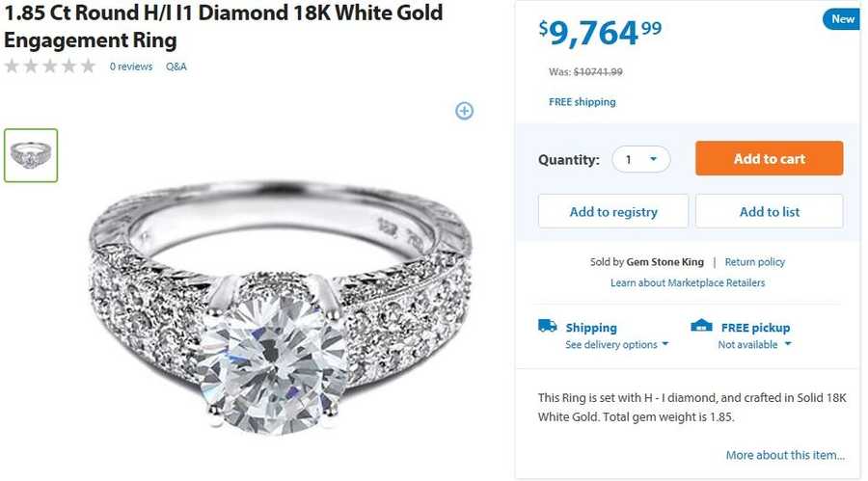Click the shipping truck icon
The height and width of the screenshot is (481, 868).
547,327
